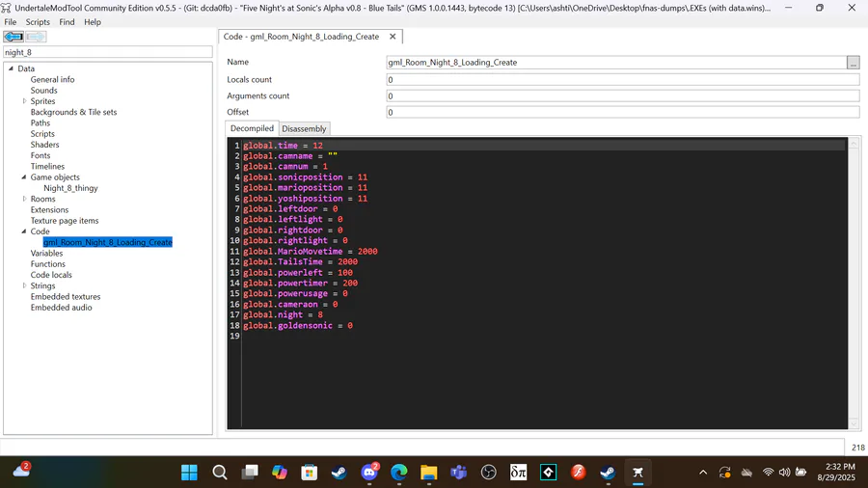This screenshot has width=868, height=488.
Task: Select Backgrounds & Tile sets item
Action: [73, 112]
